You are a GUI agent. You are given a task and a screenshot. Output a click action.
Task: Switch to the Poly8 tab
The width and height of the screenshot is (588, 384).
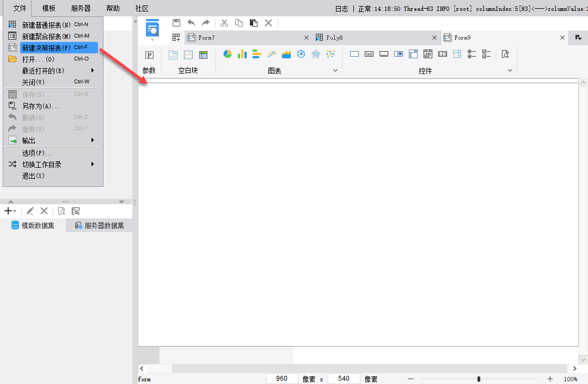pos(334,38)
